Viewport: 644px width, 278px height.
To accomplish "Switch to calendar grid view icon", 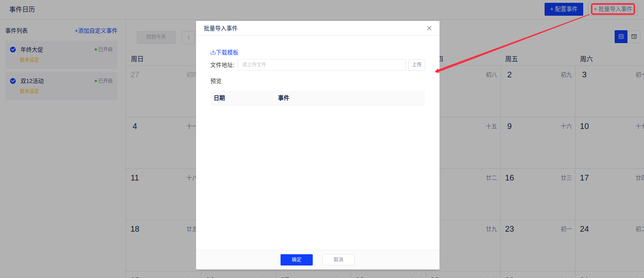I will click(x=621, y=37).
